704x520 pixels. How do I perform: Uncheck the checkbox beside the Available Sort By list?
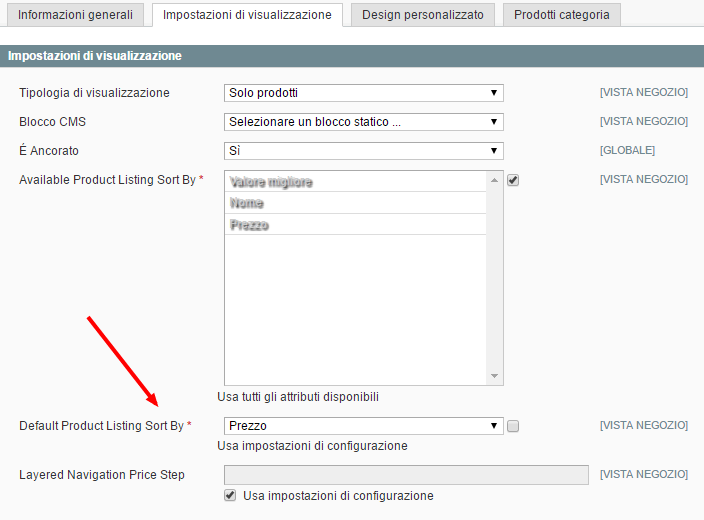pyautogui.click(x=513, y=181)
